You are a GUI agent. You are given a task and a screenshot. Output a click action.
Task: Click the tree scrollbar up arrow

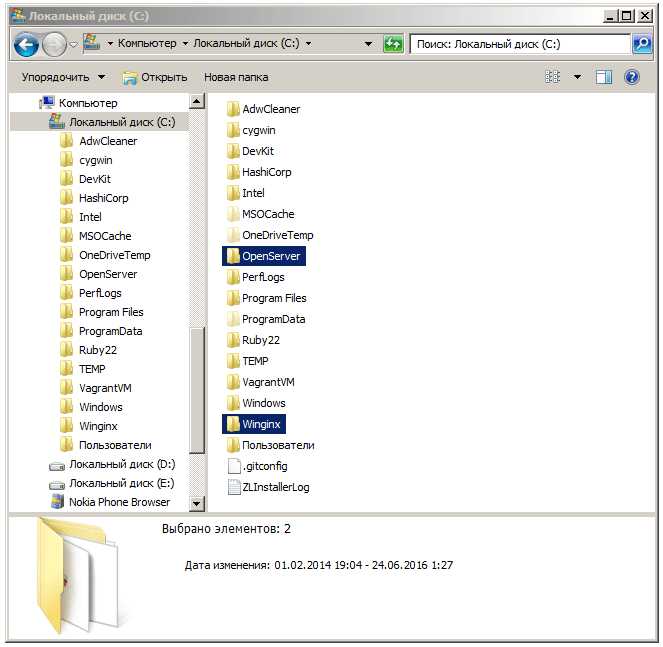(x=197, y=101)
